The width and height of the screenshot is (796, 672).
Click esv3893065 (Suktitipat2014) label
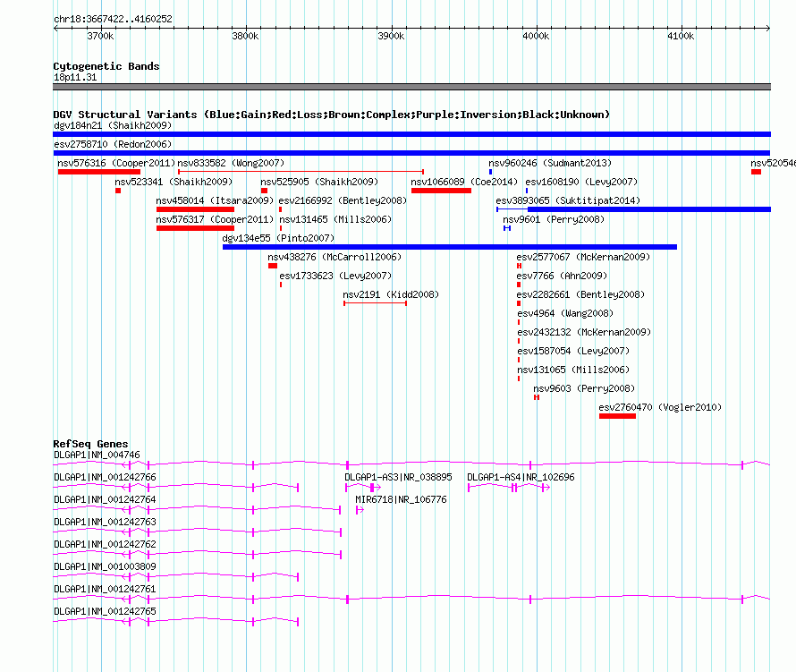tap(568, 200)
